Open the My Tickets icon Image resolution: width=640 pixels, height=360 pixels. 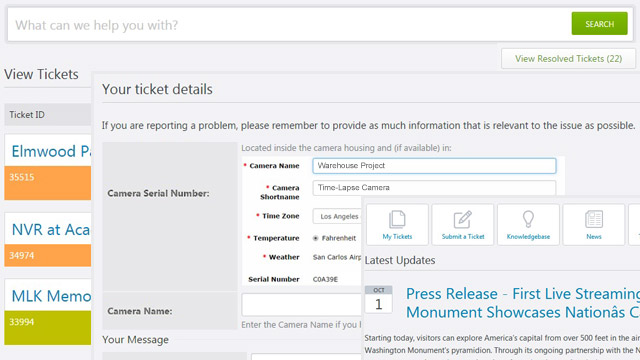(x=397, y=224)
